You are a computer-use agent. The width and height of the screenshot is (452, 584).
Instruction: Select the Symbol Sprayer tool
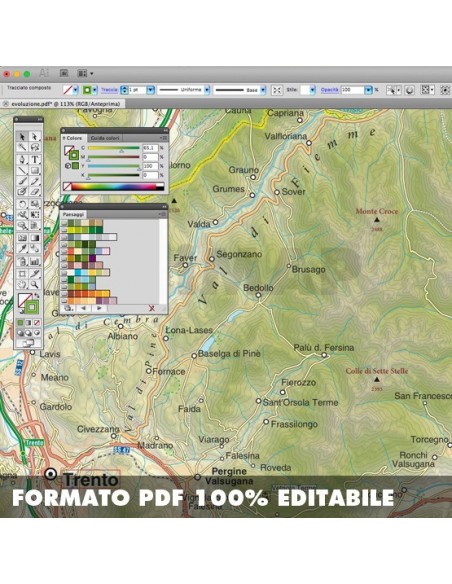[x=22, y=261]
